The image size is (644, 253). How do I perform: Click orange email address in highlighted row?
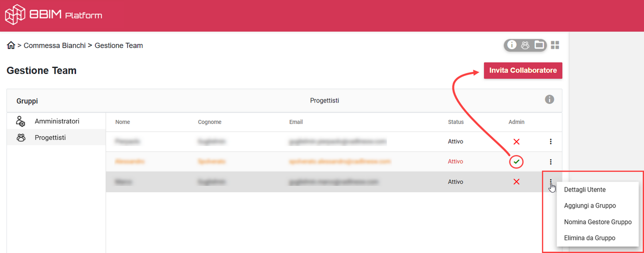pos(339,161)
